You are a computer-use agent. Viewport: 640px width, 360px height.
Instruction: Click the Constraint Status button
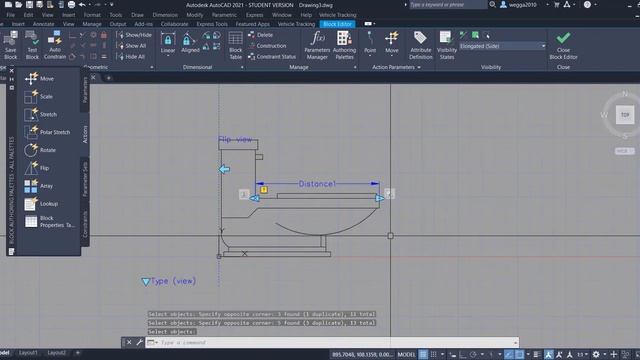(x=272, y=57)
